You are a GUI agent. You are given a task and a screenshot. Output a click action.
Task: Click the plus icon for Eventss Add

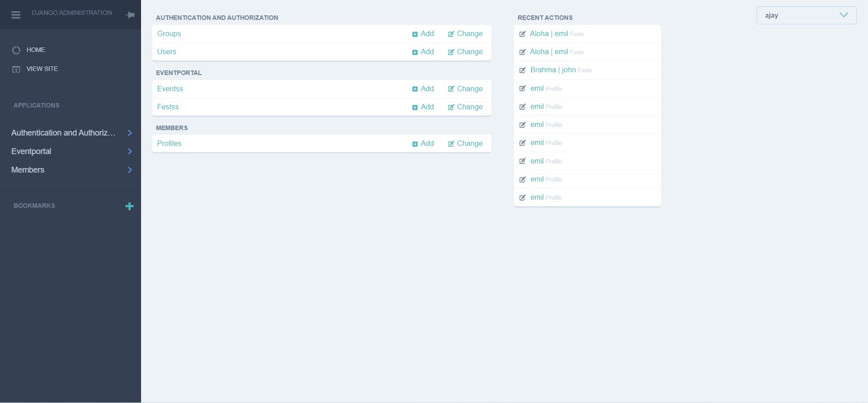415,89
